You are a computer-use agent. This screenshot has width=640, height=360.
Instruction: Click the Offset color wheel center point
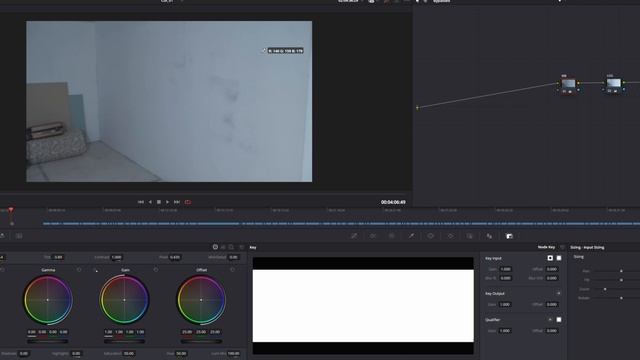(x=201, y=300)
